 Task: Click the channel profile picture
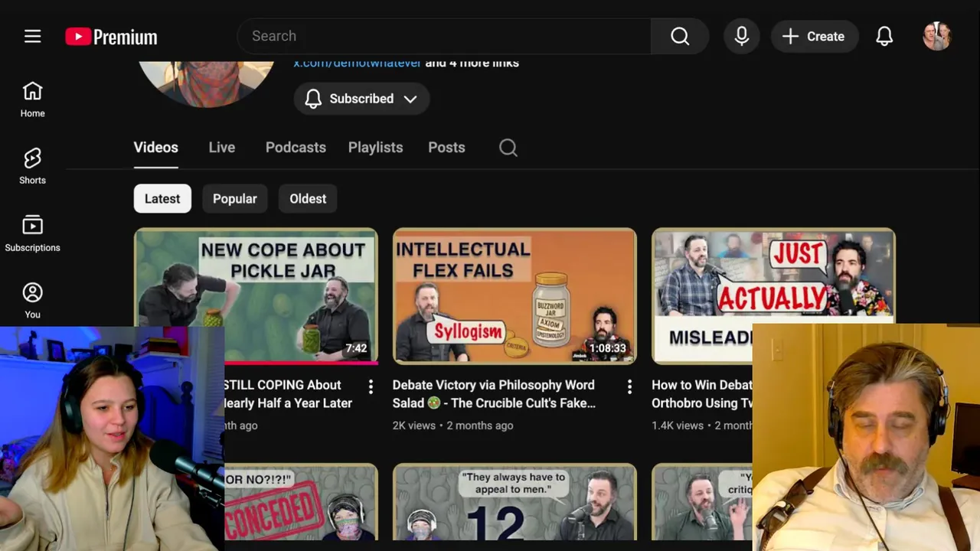207,83
